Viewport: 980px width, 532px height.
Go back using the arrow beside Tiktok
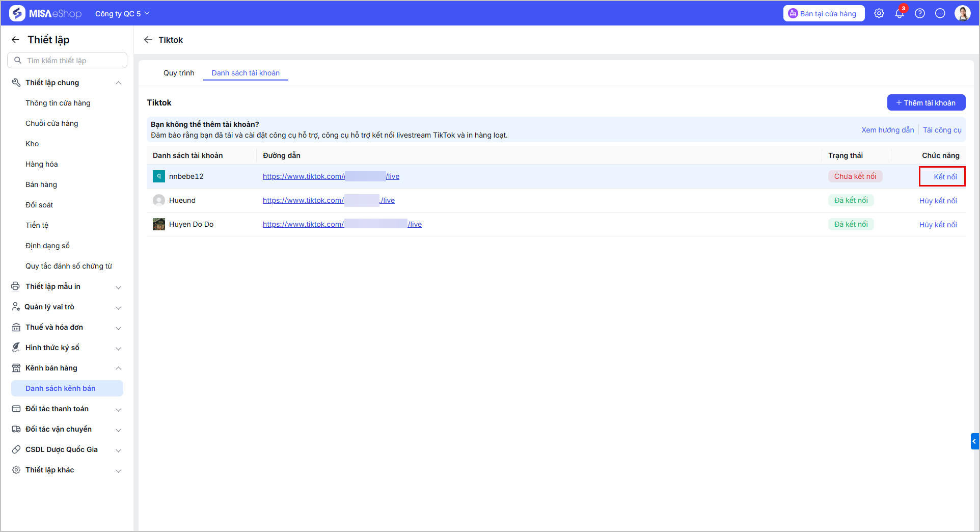[x=148, y=40]
